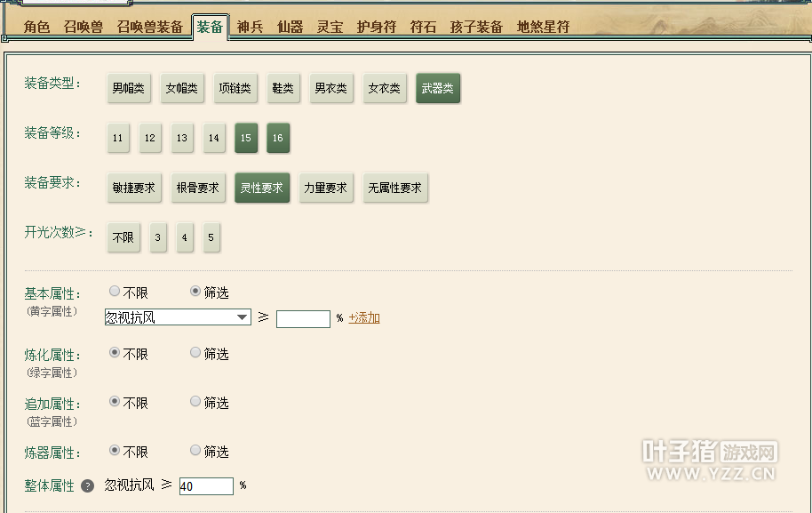Click the 整体属性 percentage input field
The height and width of the screenshot is (513, 812).
pyautogui.click(x=206, y=486)
